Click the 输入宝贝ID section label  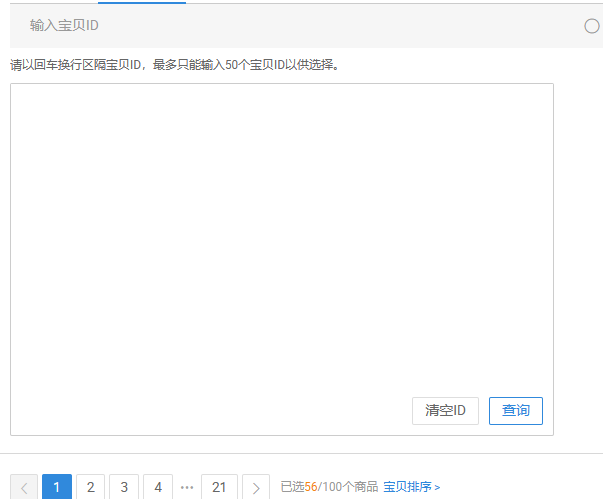pos(64,25)
